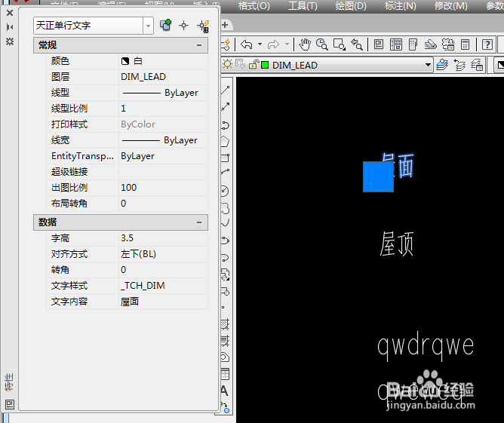Click the 转角 property row

128,270
